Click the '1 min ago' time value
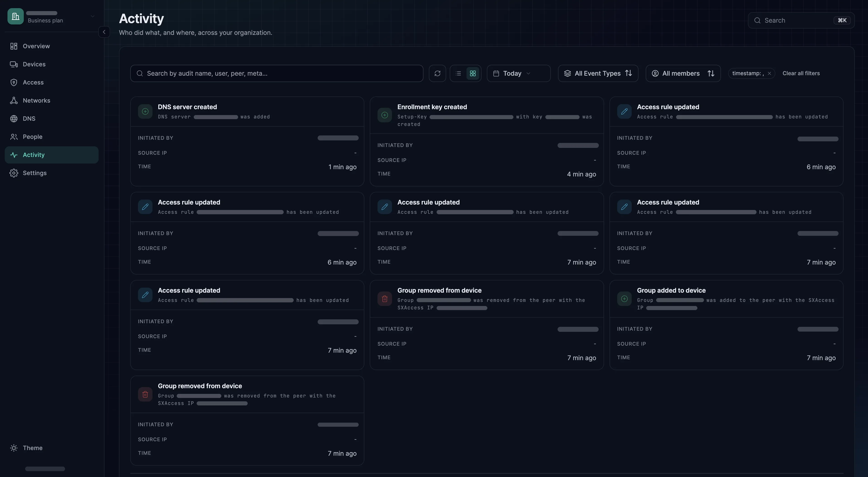 342,167
